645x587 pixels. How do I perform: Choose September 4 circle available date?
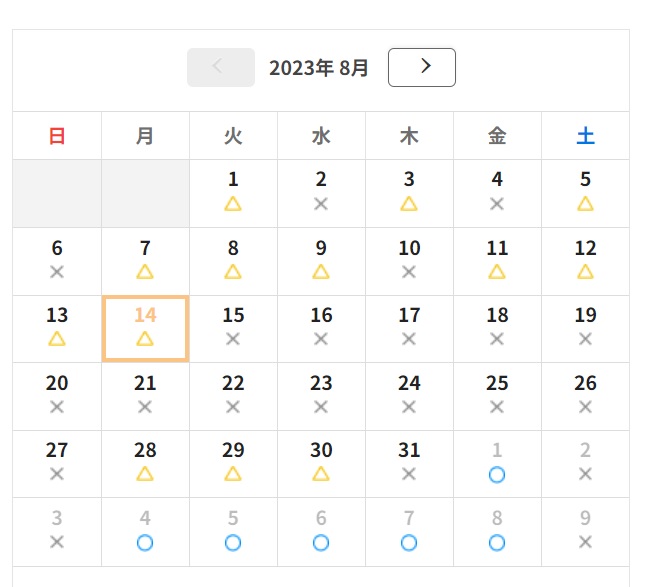click(x=145, y=532)
